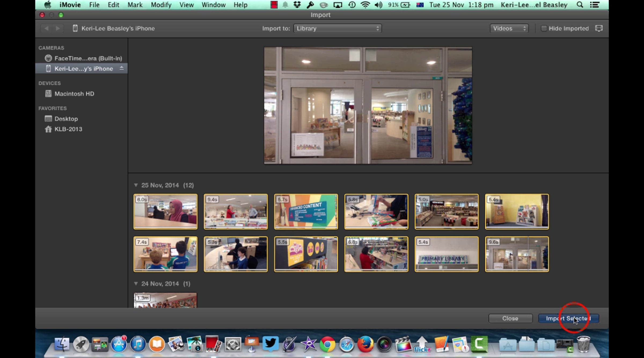
Task: Open the Videos filter dropdown
Action: (509, 28)
